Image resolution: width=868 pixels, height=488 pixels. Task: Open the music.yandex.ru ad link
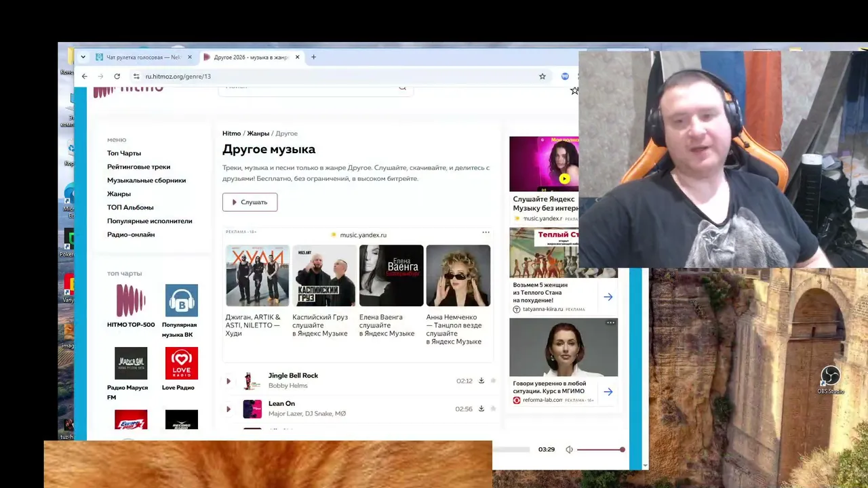[363, 235]
